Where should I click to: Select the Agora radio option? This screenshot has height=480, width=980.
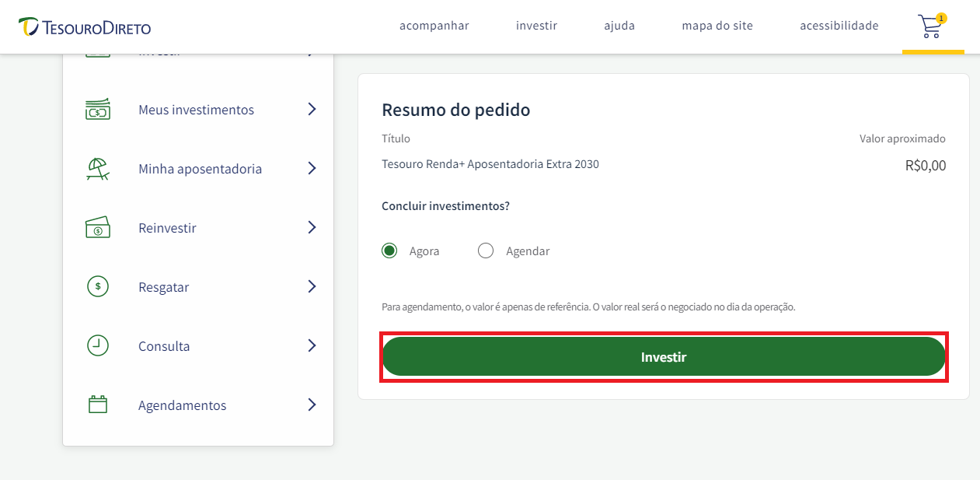pyautogui.click(x=389, y=251)
